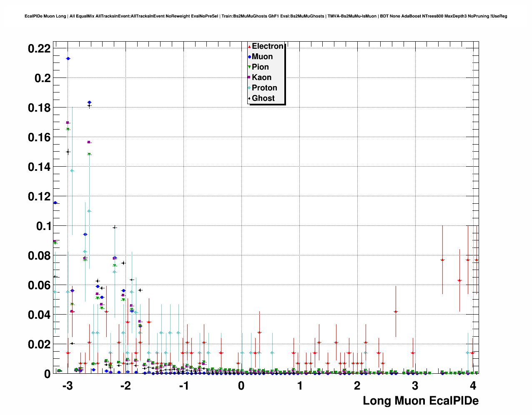Click the 'Long Muon EcalPIDe' x-axis title

click(421, 401)
